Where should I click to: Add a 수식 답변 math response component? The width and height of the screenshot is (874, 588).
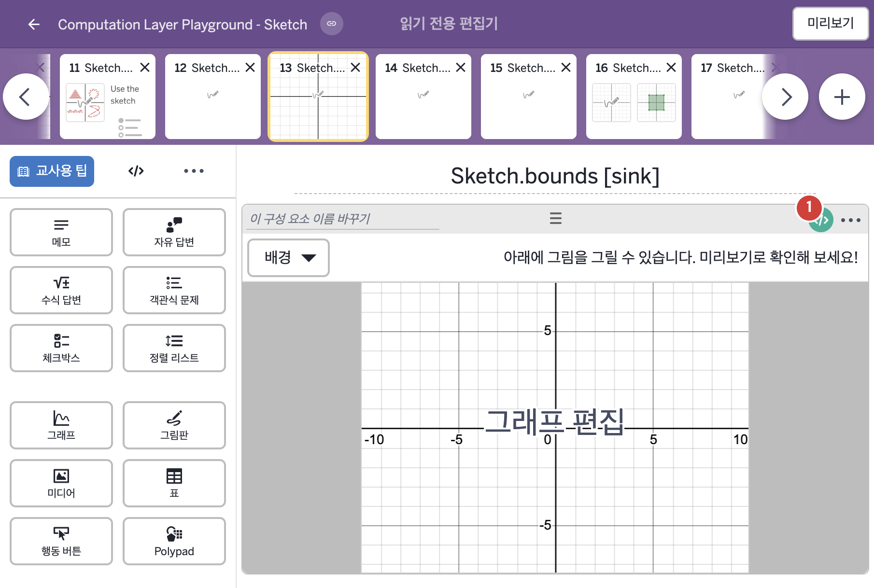(61, 290)
